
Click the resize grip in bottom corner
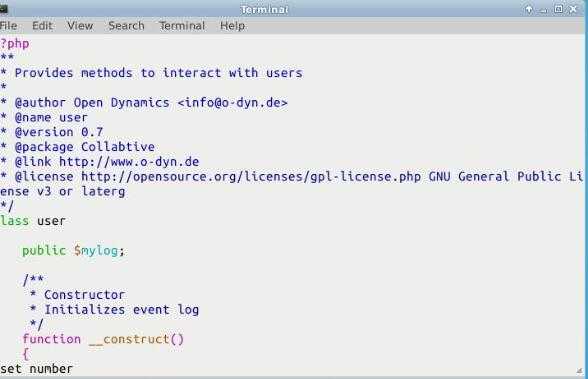pyautogui.click(x=579, y=371)
